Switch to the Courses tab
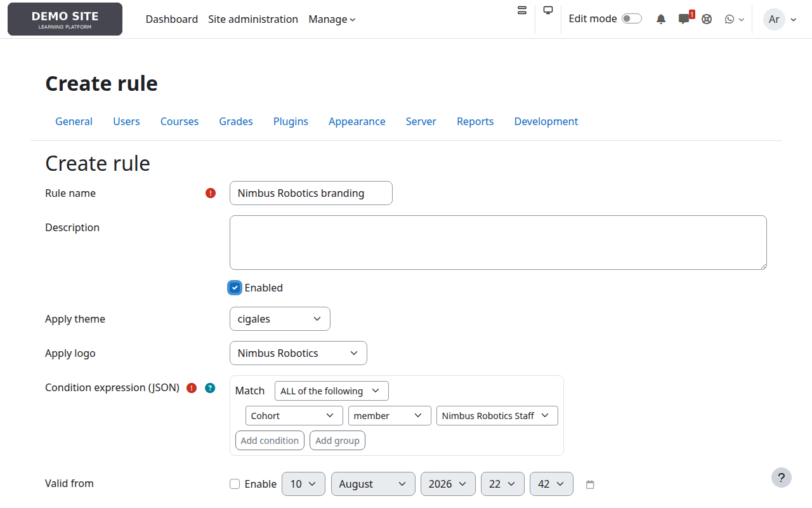The width and height of the screenshot is (812, 508). (x=180, y=121)
